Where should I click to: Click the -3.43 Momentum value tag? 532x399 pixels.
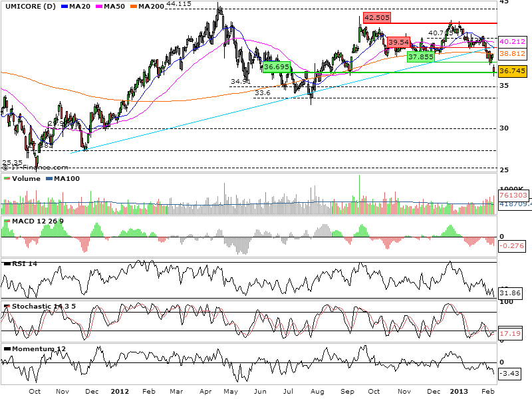click(509, 374)
